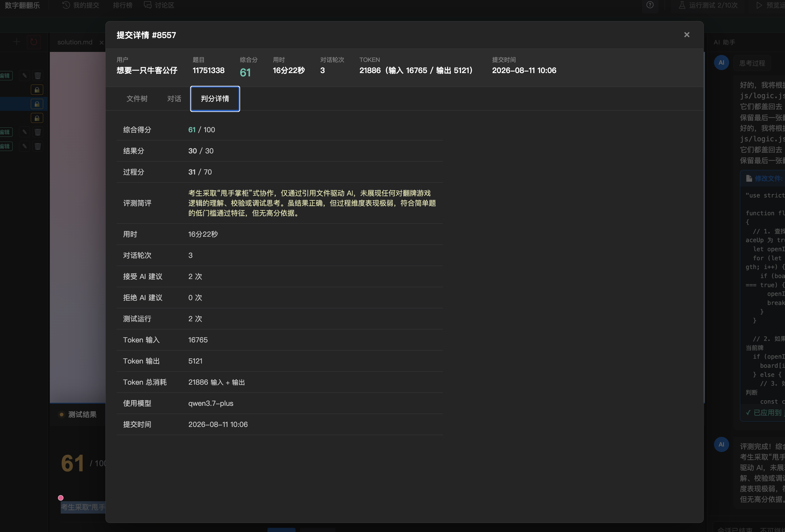Click the lock icon in the highlighted file row
The height and width of the screenshot is (532, 785).
[x=37, y=104]
